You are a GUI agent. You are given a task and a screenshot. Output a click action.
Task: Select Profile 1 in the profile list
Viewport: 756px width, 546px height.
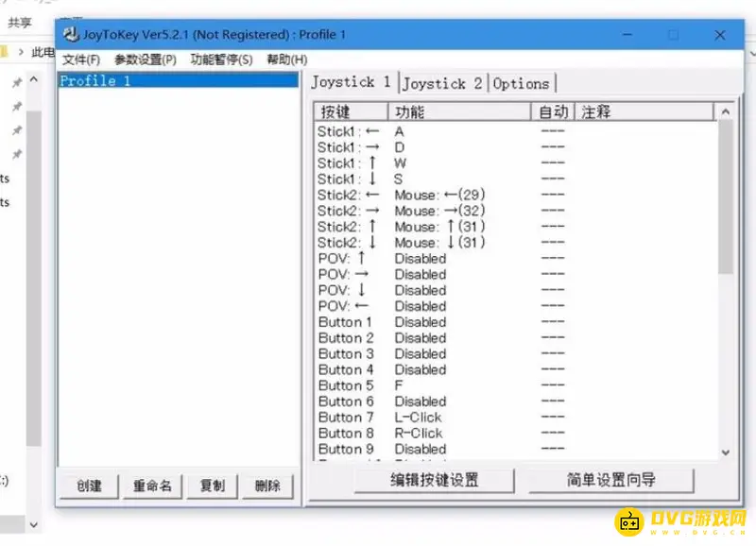pos(95,81)
